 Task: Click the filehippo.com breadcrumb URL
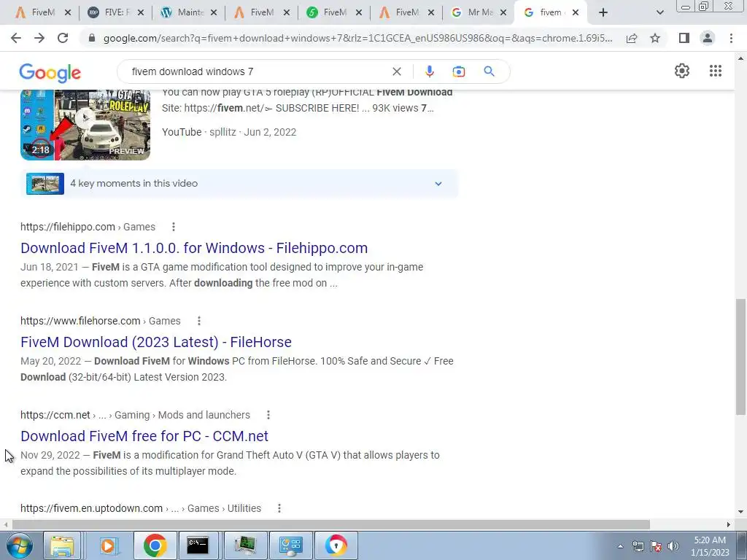click(x=68, y=227)
